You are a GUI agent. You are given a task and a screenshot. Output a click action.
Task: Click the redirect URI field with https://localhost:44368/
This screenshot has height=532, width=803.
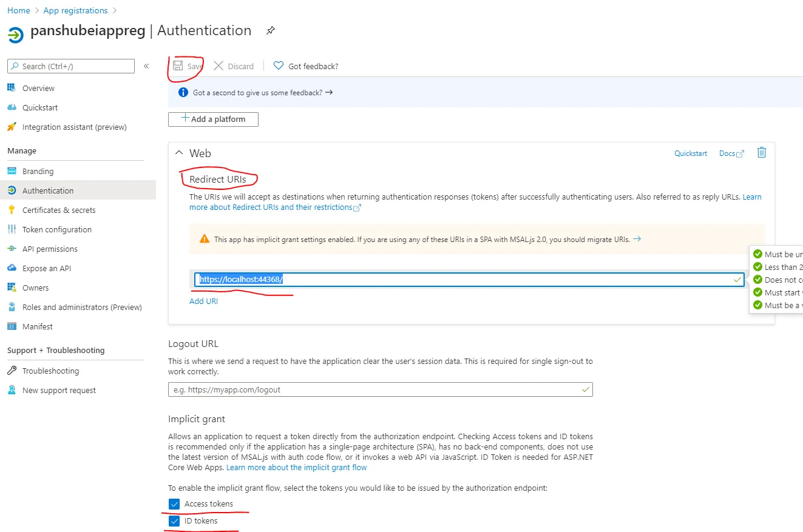(x=469, y=279)
